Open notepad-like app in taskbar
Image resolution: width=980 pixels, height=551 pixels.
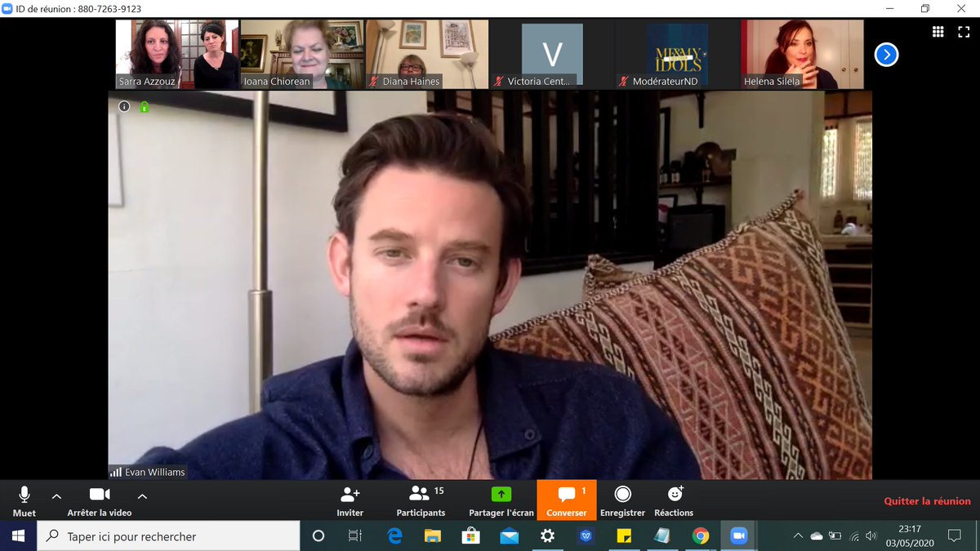[x=662, y=536]
